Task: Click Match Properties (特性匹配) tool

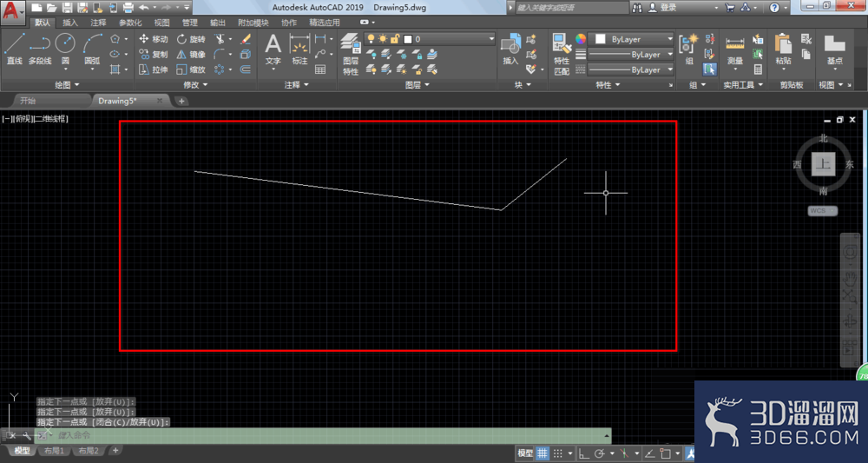Action: coord(562,54)
